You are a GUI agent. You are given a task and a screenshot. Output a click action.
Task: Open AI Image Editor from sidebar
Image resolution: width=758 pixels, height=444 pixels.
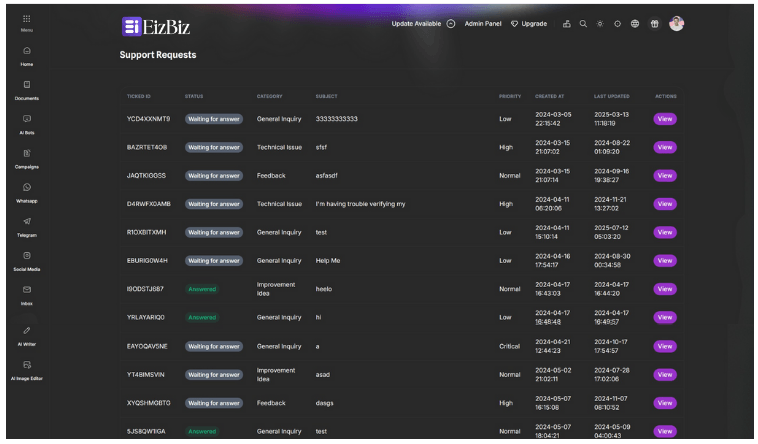pyautogui.click(x=26, y=365)
